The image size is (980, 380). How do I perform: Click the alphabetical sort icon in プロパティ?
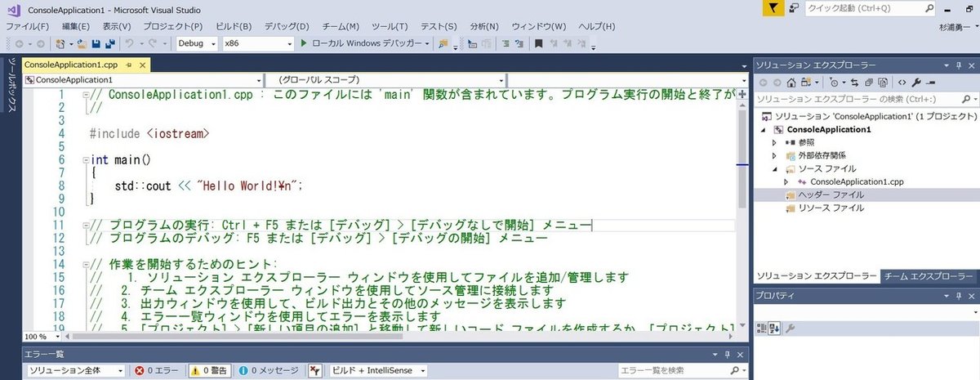click(774, 329)
